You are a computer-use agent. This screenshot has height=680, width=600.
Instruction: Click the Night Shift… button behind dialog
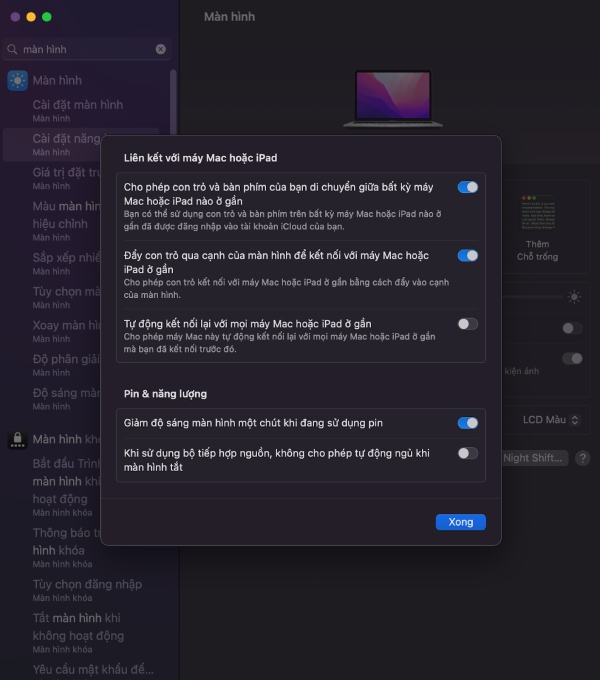coord(535,458)
